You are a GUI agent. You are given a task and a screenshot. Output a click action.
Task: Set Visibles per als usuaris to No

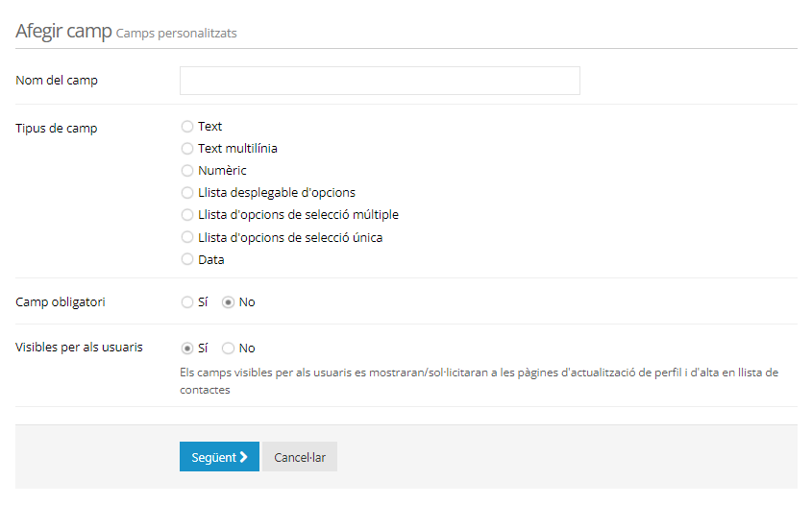click(228, 349)
